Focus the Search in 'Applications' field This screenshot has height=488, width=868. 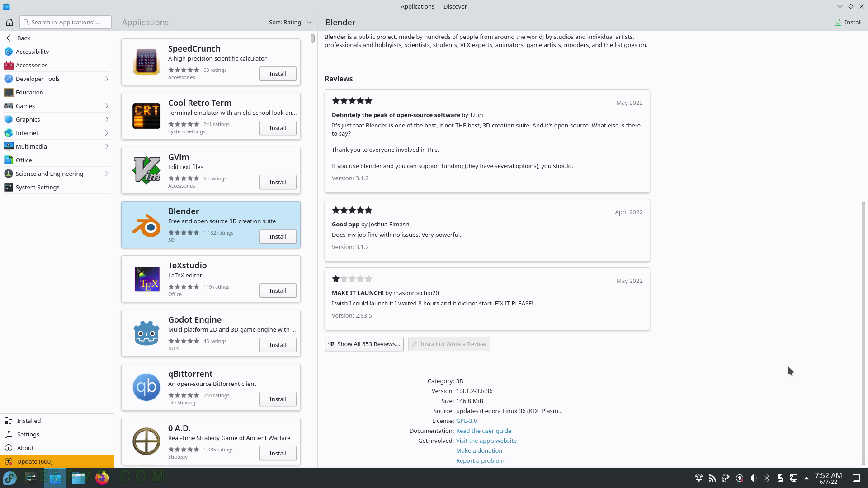pyautogui.click(x=66, y=22)
